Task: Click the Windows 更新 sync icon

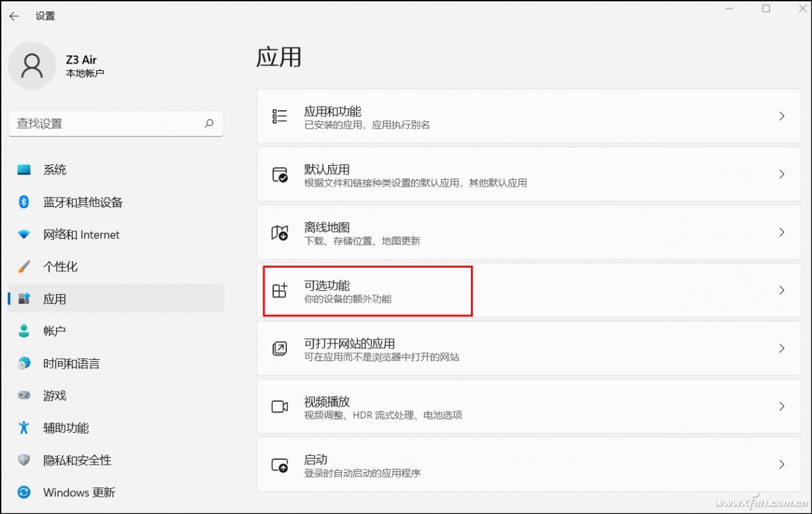Action: pyautogui.click(x=24, y=492)
